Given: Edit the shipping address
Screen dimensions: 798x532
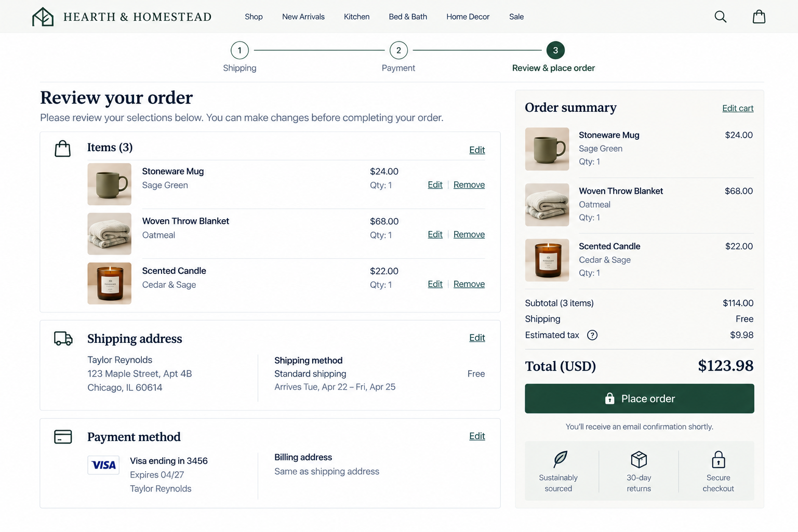Looking at the screenshot, I should pos(477,338).
